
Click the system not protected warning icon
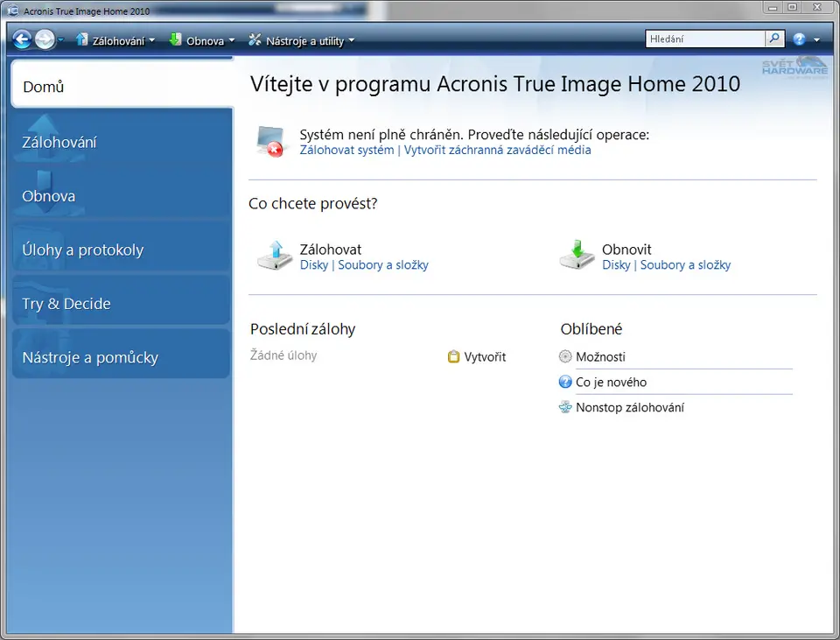(271, 141)
